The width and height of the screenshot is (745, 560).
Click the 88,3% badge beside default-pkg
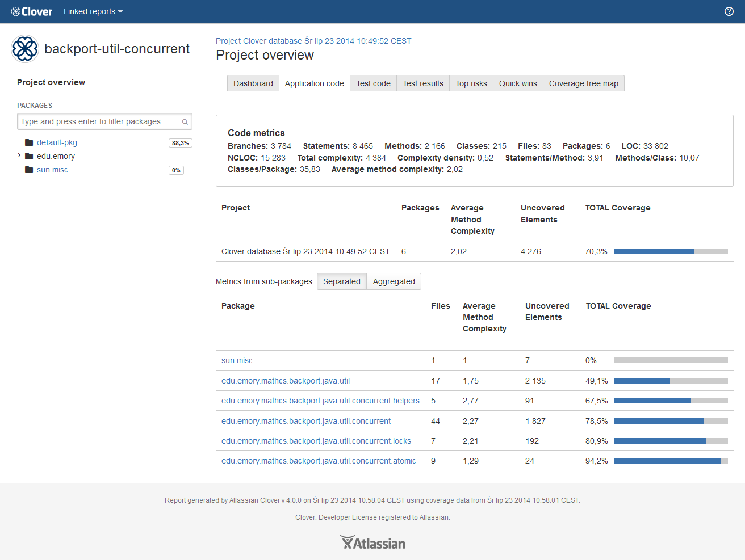pos(180,143)
